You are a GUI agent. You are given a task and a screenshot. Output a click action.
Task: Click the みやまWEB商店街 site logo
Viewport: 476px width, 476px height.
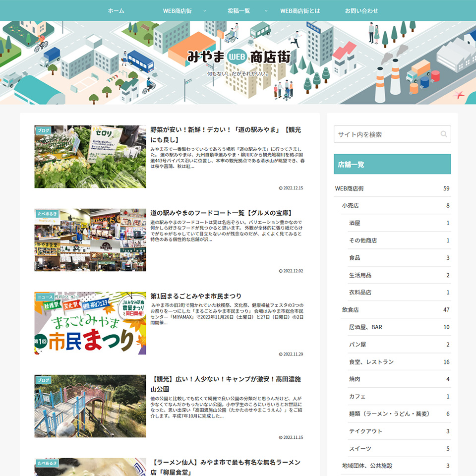(x=238, y=57)
